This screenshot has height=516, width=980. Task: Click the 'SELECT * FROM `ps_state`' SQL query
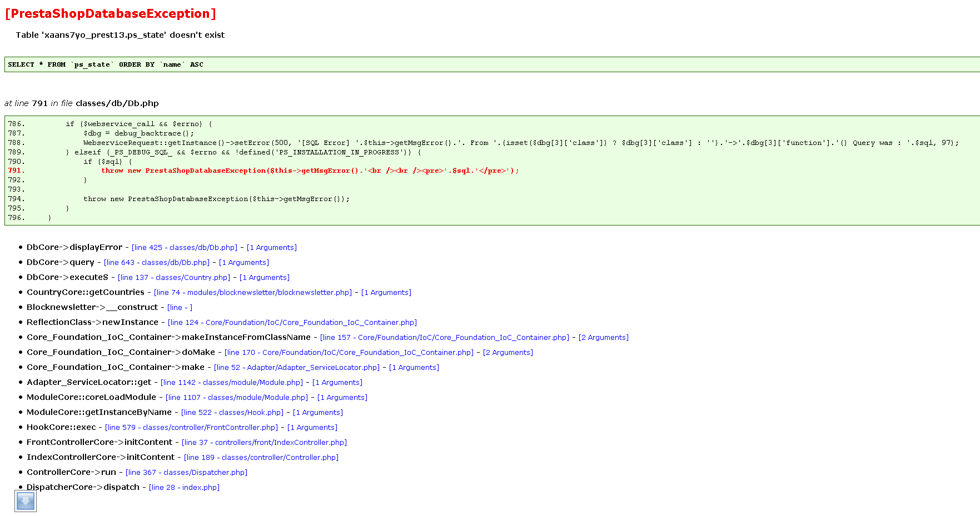tap(106, 64)
